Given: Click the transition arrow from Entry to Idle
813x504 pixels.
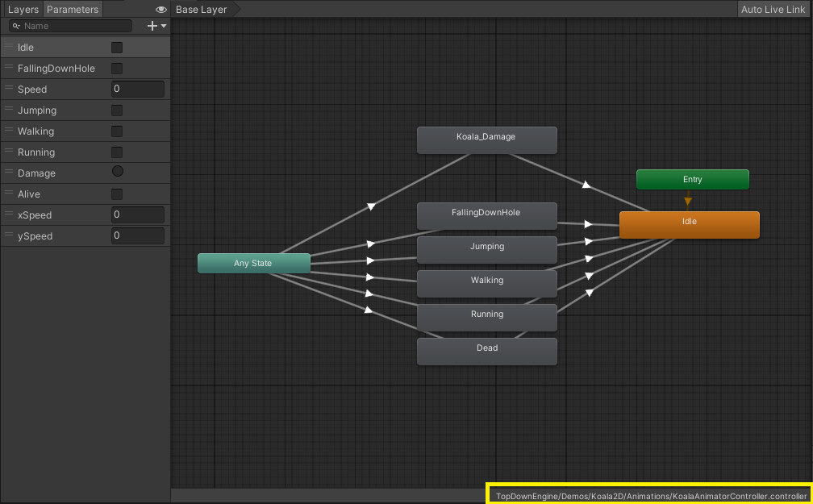Looking at the screenshot, I should coord(688,201).
